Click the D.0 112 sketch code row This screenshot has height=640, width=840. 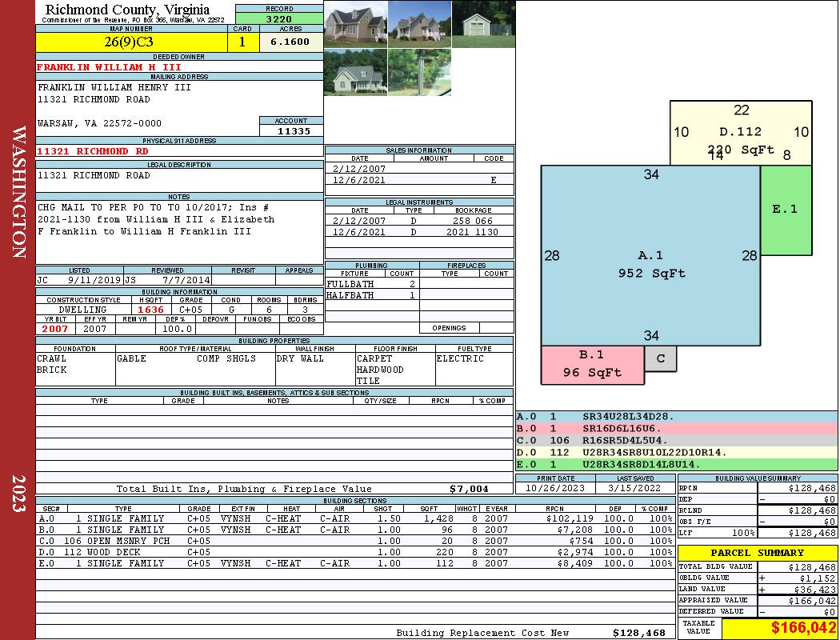pyautogui.click(x=676, y=452)
